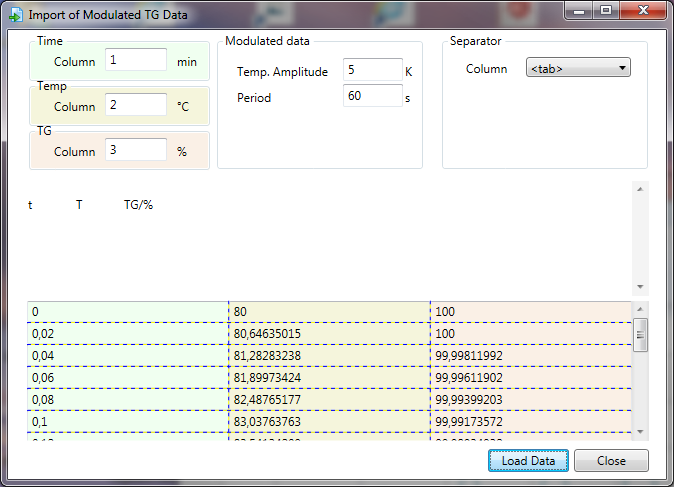
Task: Close the dialog with the red X button
Action: tap(643, 10)
